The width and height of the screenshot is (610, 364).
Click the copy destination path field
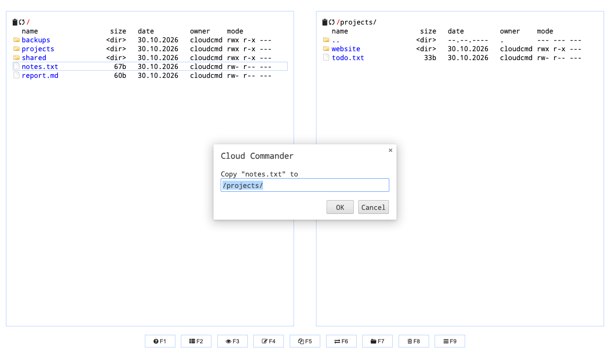(305, 185)
